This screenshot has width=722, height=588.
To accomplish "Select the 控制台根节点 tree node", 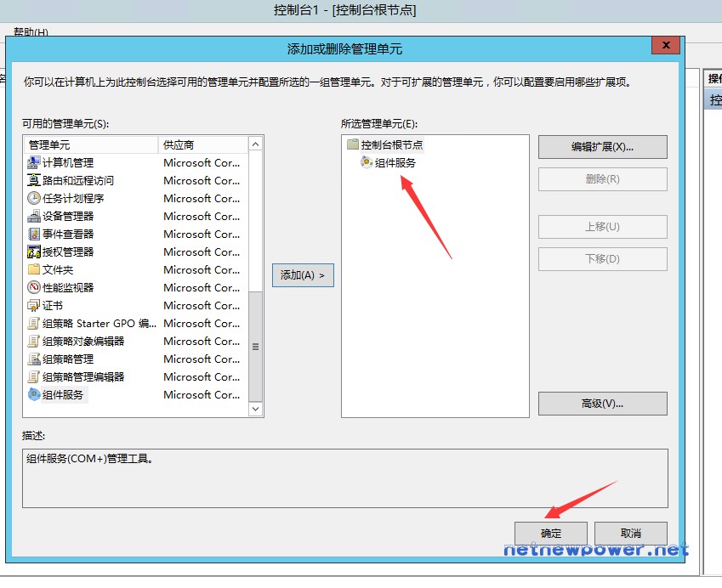I will coord(391,144).
